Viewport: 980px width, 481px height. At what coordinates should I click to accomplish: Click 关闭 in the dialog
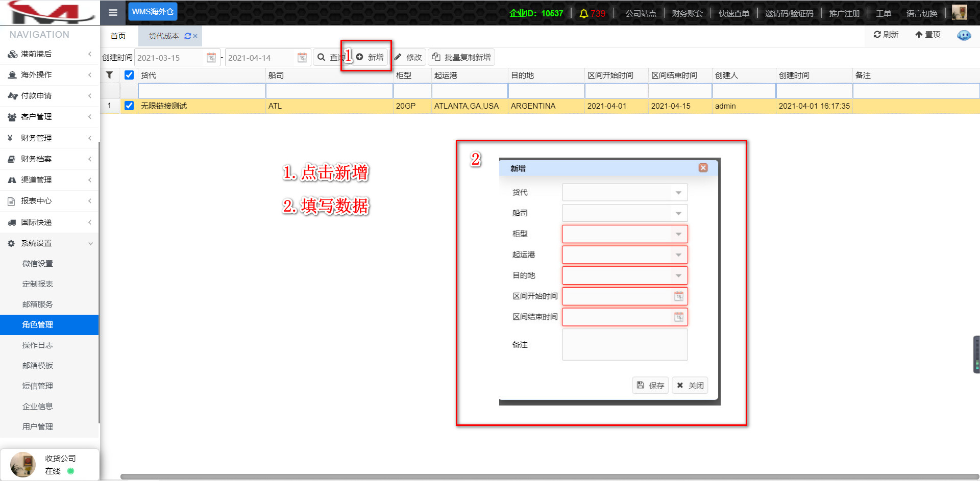[691, 386]
